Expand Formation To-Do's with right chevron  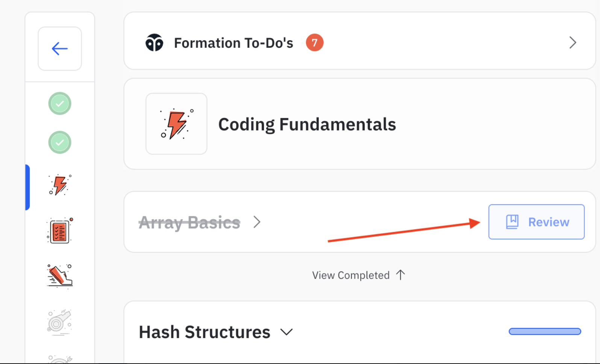(573, 42)
